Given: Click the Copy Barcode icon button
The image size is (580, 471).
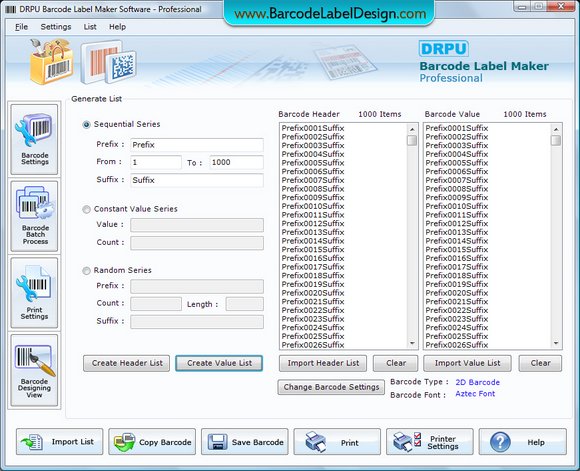Looking at the screenshot, I should click(x=152, y=442).
